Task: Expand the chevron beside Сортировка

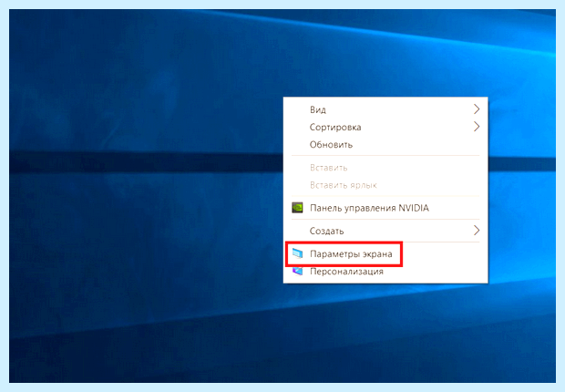Action: 477,127
